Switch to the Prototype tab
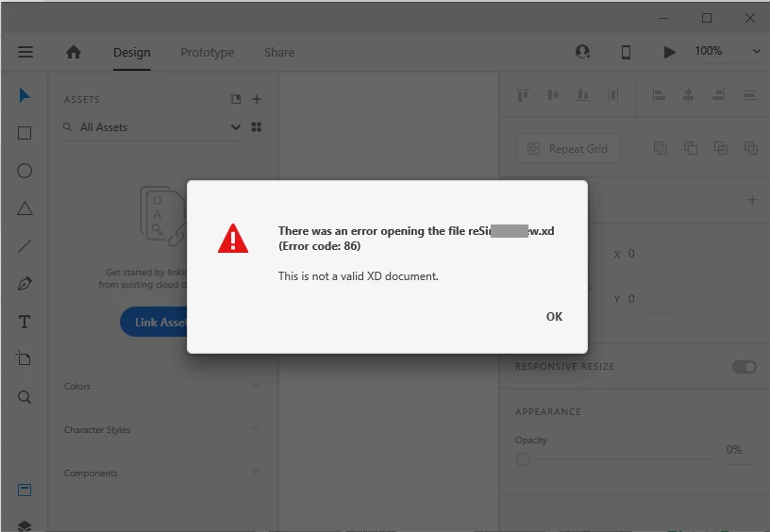The height and width of the screenshot is (532, 770). 208,53
